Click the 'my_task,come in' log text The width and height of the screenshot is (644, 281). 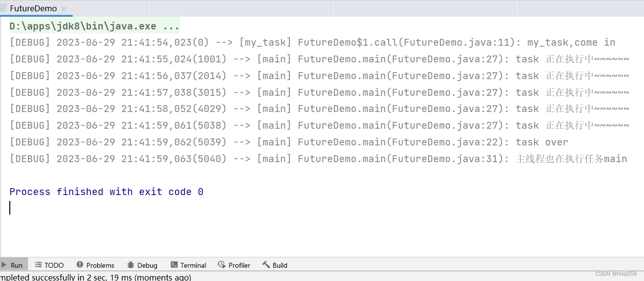pos(571,43)
